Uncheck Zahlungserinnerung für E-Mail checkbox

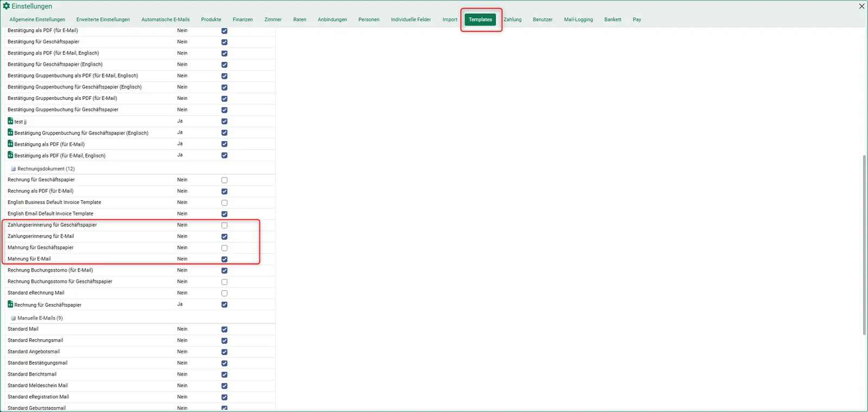[x=225, y=237]
